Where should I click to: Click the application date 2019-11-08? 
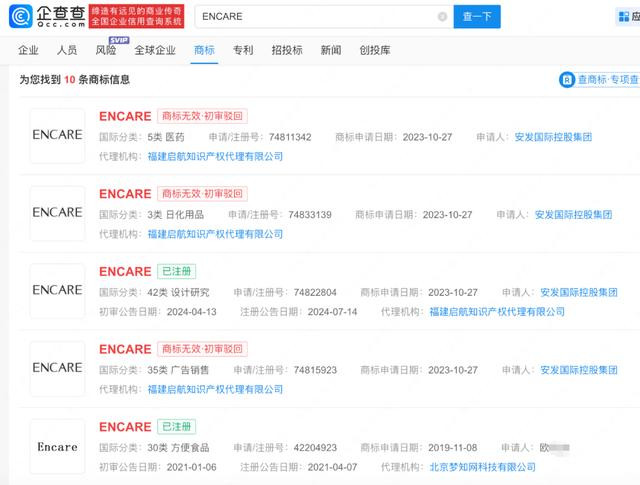[453, 448]
